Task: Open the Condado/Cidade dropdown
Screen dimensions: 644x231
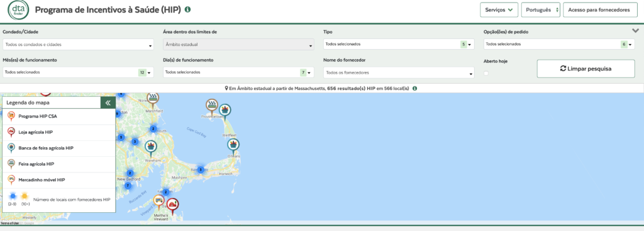Action: [78, 45]
